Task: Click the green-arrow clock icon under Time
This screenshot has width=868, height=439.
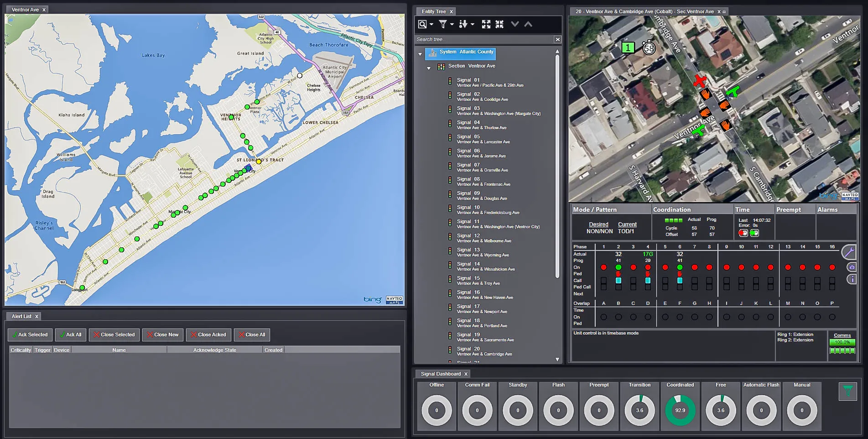Action: (x=754, y=233)
